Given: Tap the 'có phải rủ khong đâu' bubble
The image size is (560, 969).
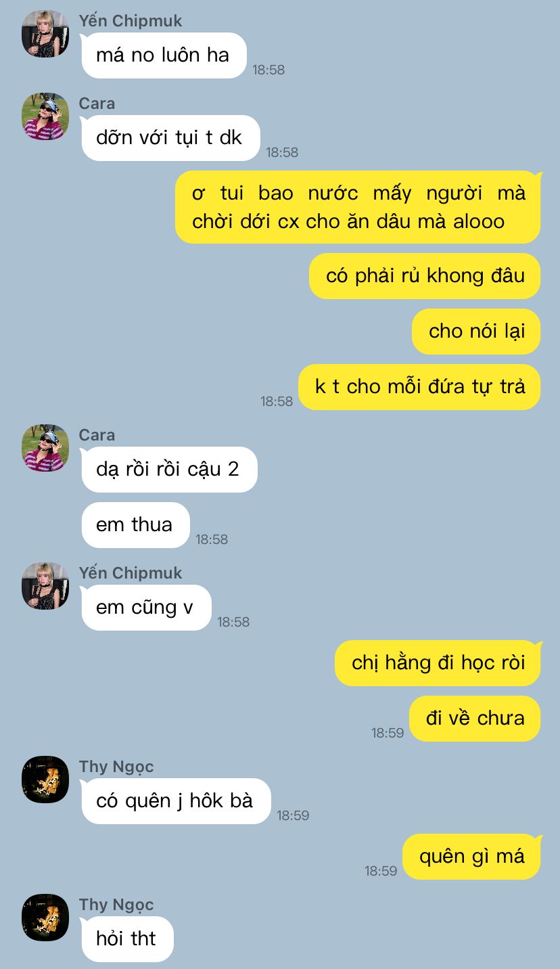Looking at the screenshot, I should click(x=425, y=276).
